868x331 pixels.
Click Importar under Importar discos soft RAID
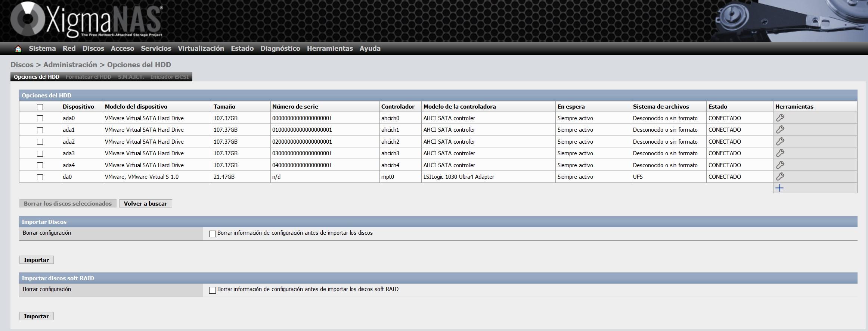point(37,316)
